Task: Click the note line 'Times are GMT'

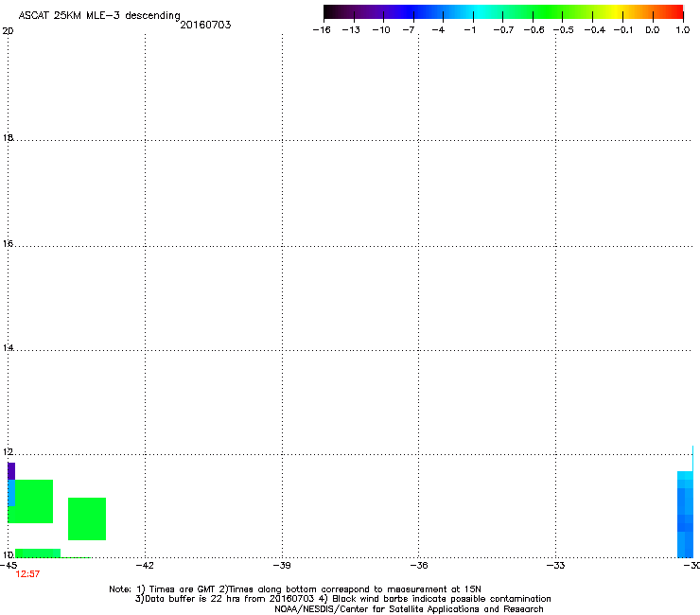Action: (x=183, y=589)
